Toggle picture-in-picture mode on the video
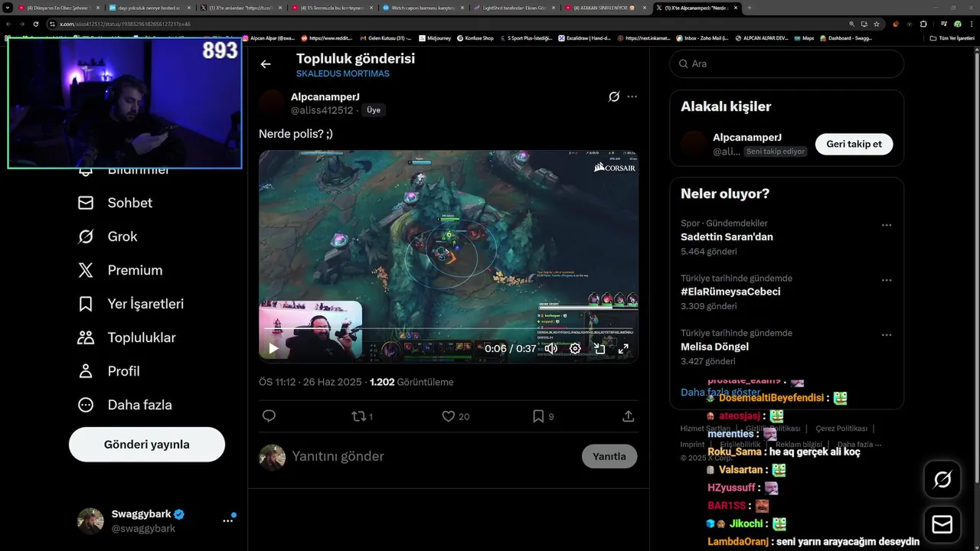The height and width of the screenshot is (551, 980). 599,348
